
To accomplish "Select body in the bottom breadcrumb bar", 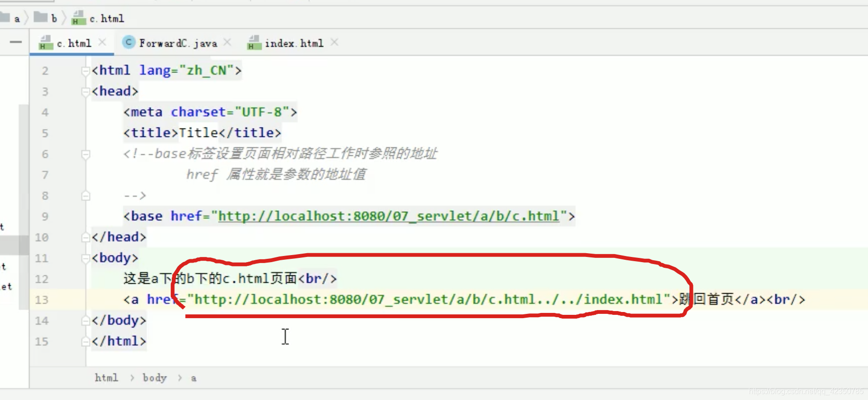I will pyautogui.click(x=155, y=377).
